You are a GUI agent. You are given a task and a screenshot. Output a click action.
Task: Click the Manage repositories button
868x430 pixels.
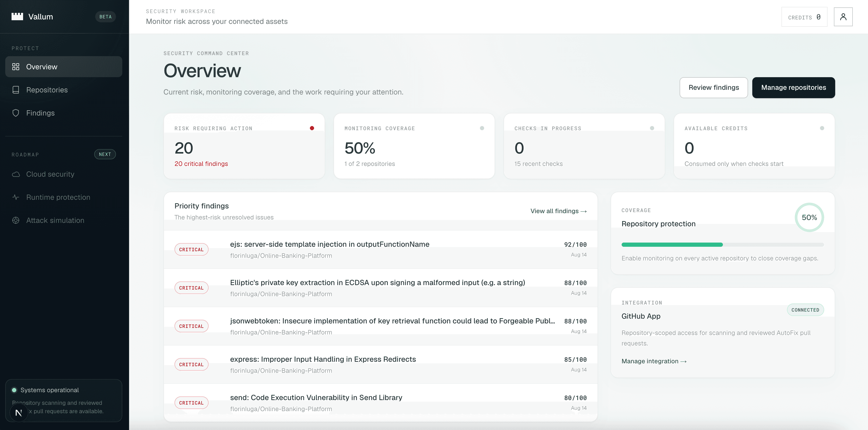click(793, 88)
